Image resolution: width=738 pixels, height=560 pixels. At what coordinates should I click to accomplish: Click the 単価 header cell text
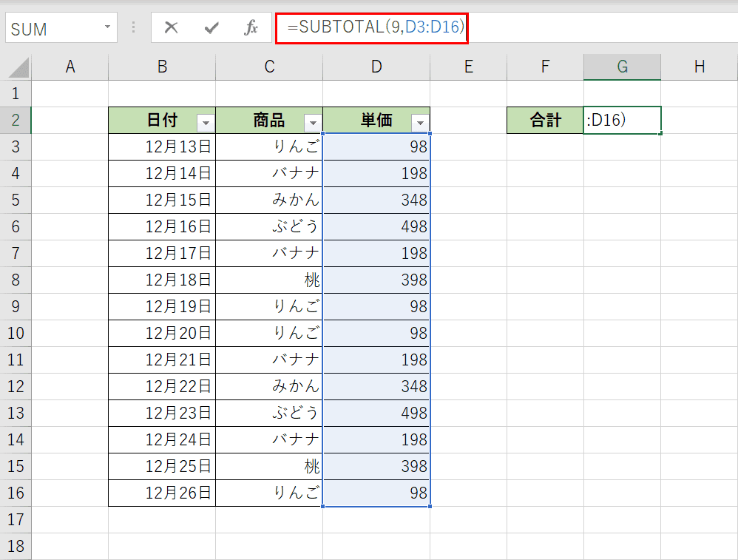click(x=376, y=120)
